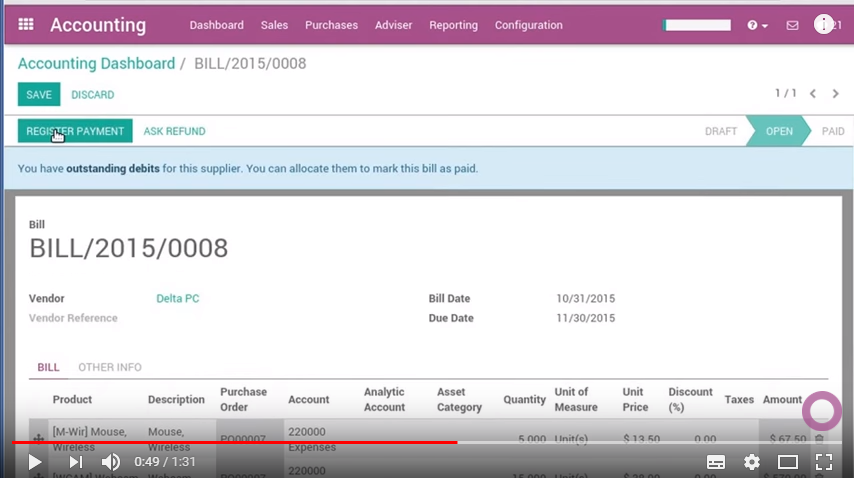The height and width of the screenshot is (478, 854).
Task: Play the video
Action: click(x=35, y=462)
